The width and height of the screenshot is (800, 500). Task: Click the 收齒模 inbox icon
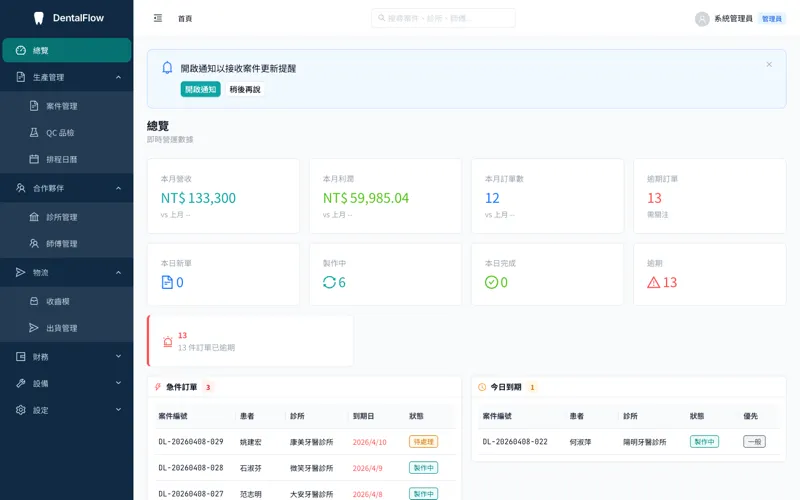(34, 301)
